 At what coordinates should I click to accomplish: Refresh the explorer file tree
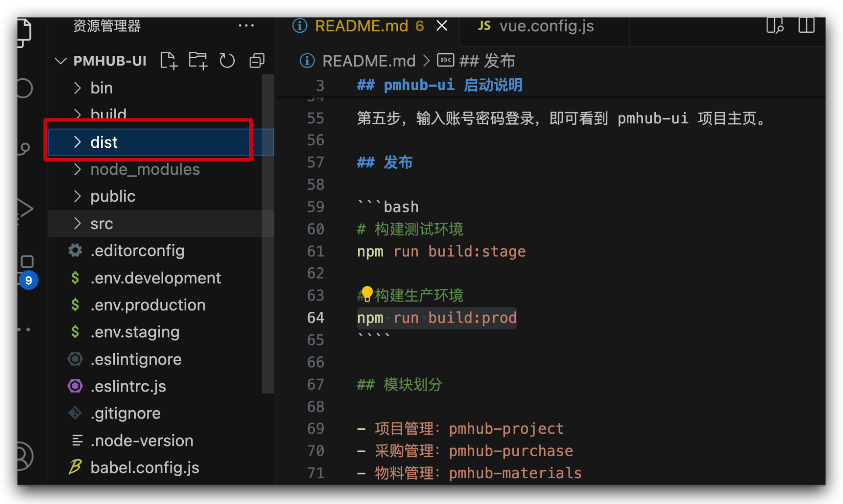[x=227, y=61]
